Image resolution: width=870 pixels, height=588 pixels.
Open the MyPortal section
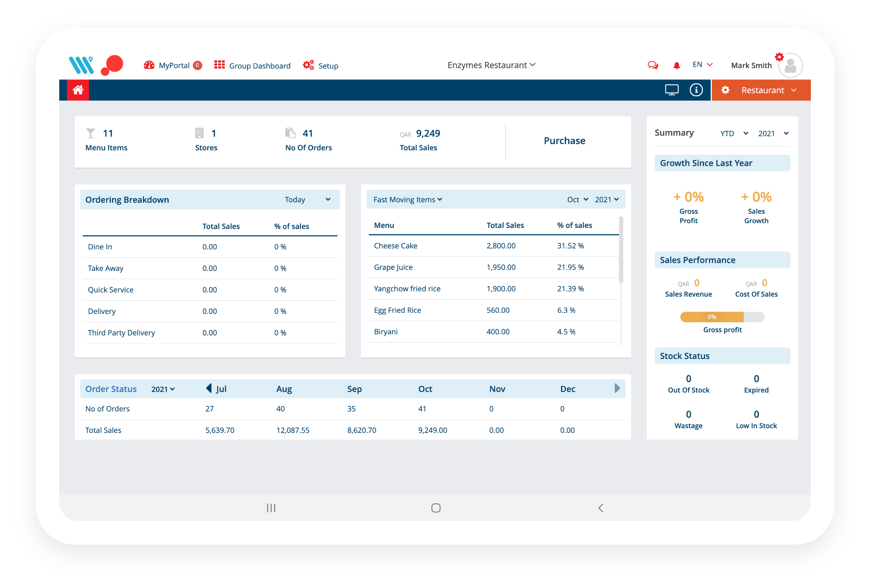[173, 65]
